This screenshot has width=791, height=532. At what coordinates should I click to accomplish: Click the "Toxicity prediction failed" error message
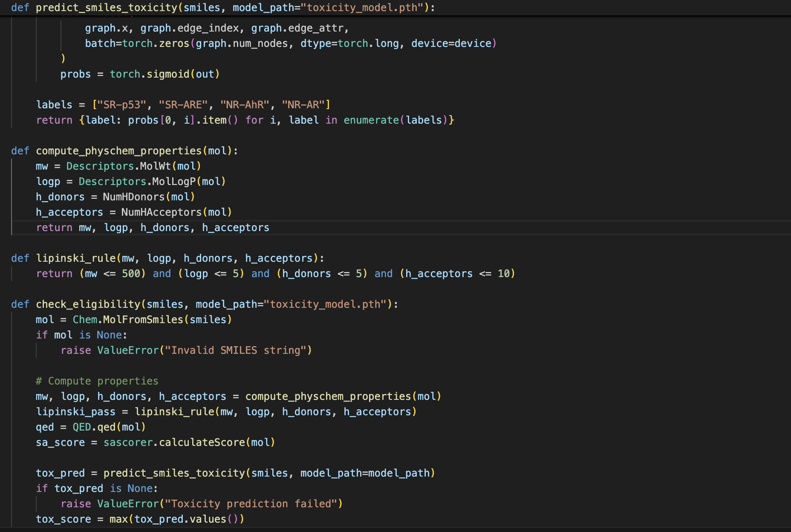click(251, 504)
